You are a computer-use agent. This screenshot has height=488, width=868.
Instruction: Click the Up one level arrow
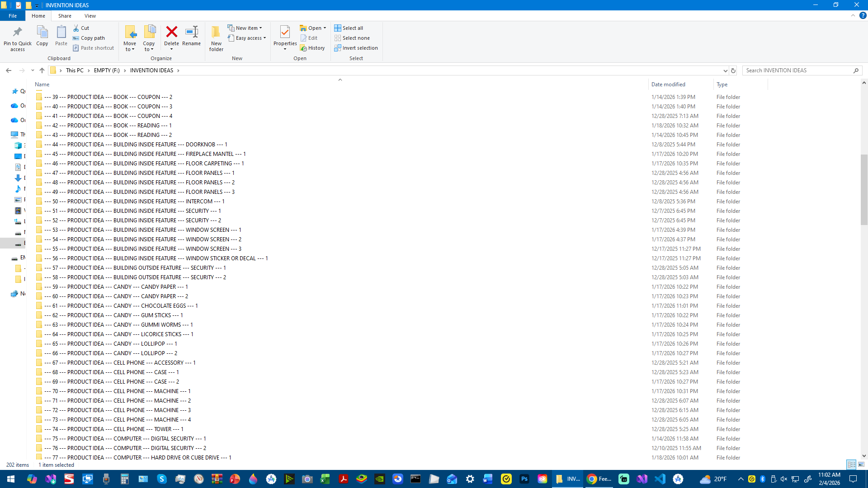pyautogui.click(x=42, y=70)
